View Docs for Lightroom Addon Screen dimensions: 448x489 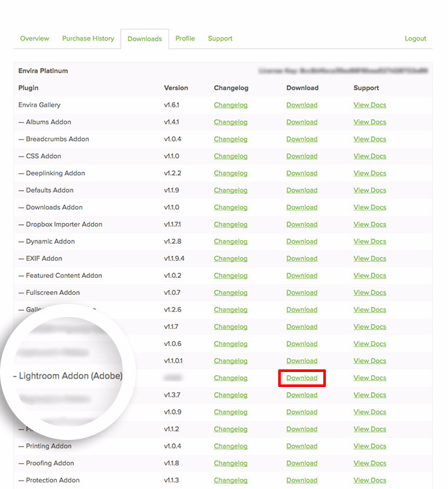tap(370, 378)
